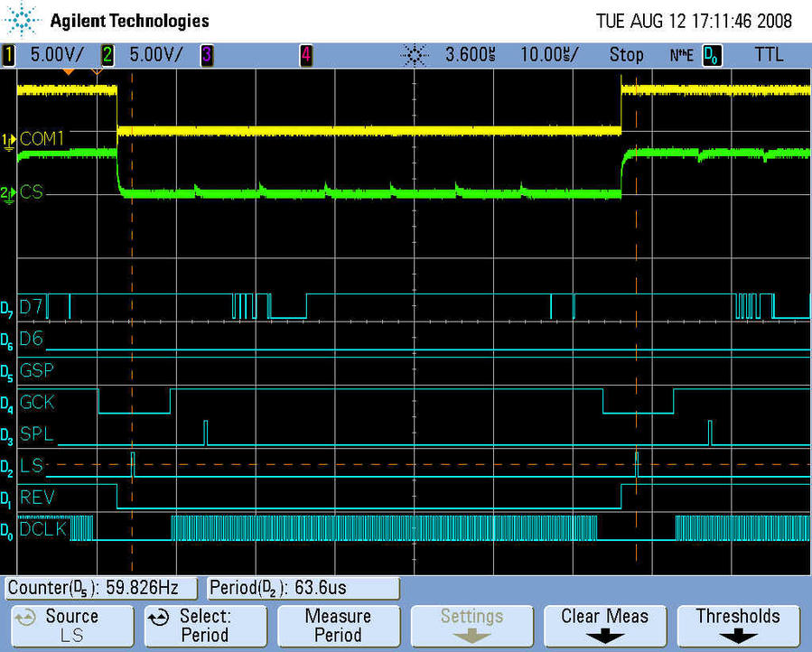
Task: Click the COM1 ground level marker
Action: (x=10, y=139)
